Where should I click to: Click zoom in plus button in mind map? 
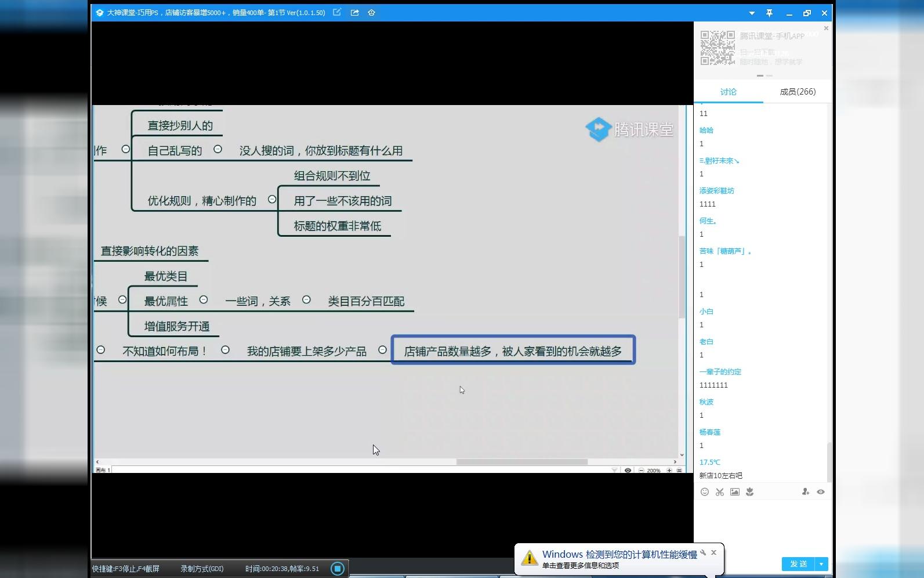coord(669,470)
